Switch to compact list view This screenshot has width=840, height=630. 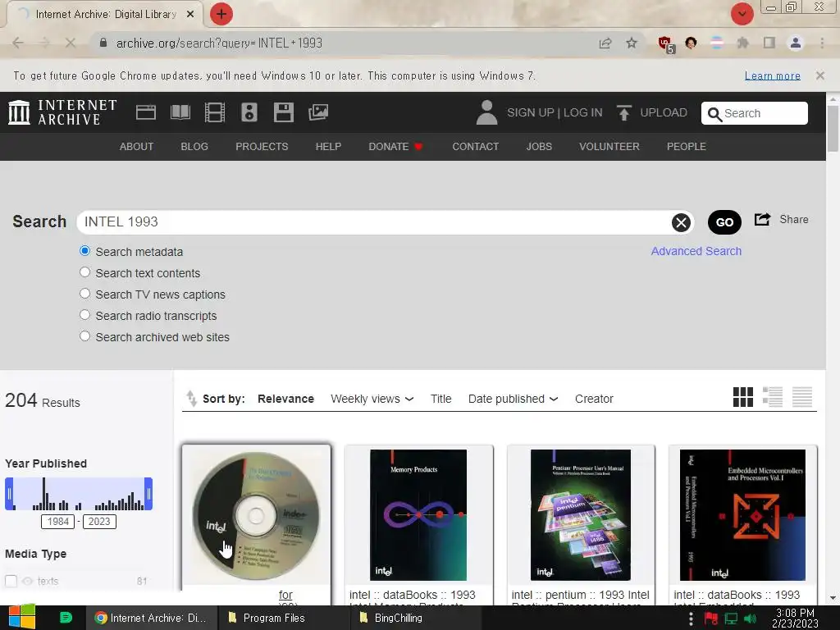click(802, 397)
